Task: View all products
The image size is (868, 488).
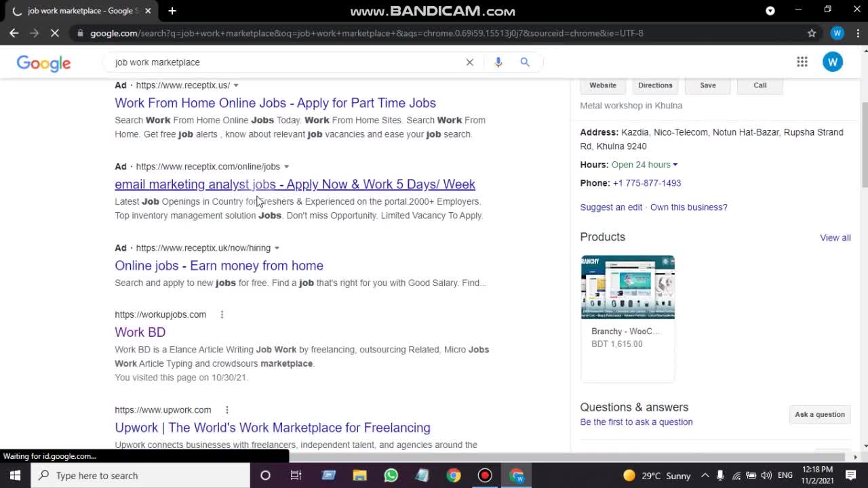Action: pyautogui.click(x=835, y=238)
